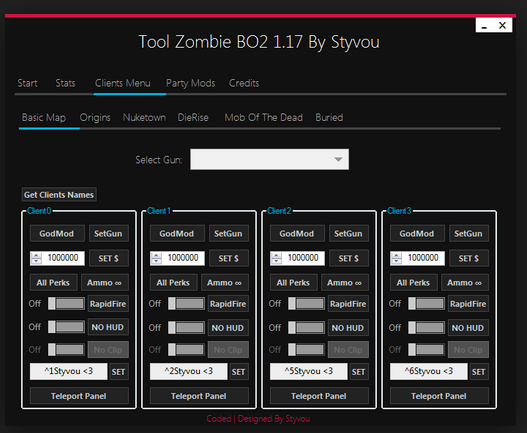Viewport: 527px width, 433px height.
Task: Switch to Origins sub-tab
Action: click(95, 118)
